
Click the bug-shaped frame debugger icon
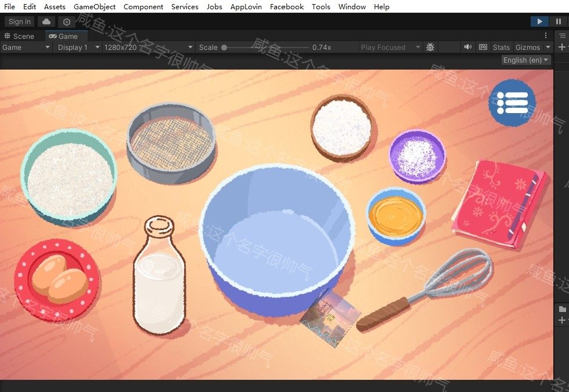coord(430,47)
